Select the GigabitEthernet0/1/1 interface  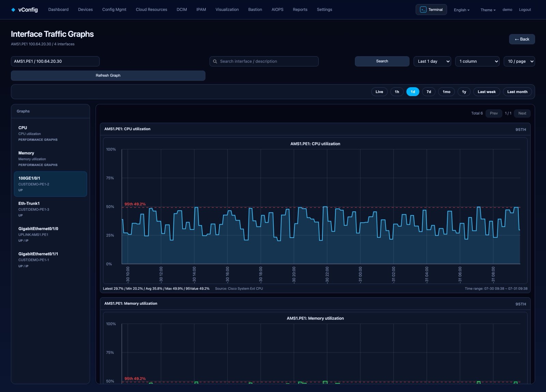(51, 260)
